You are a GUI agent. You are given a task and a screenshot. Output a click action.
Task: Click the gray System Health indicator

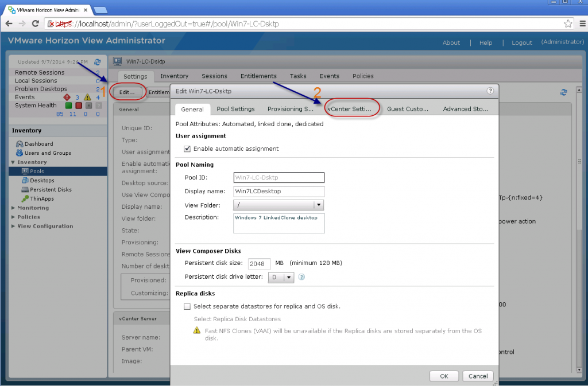coord(89,106)
